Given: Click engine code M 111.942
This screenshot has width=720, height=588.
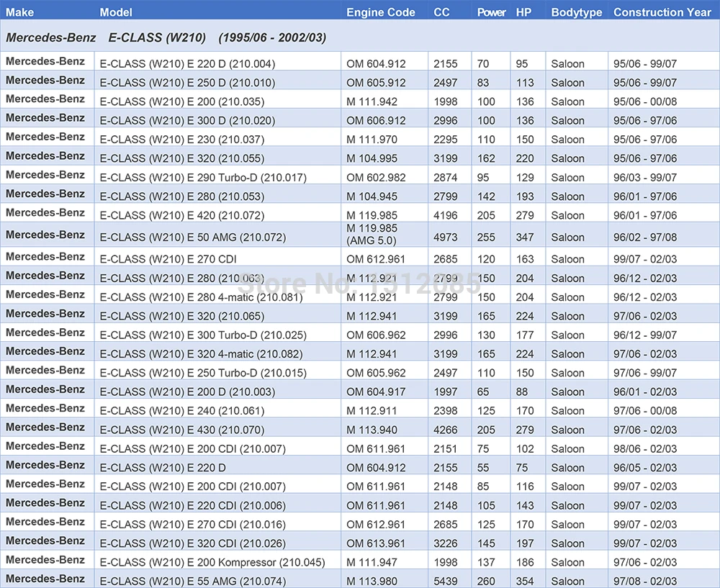Looking at the screenshot, I should click(372, 101).
